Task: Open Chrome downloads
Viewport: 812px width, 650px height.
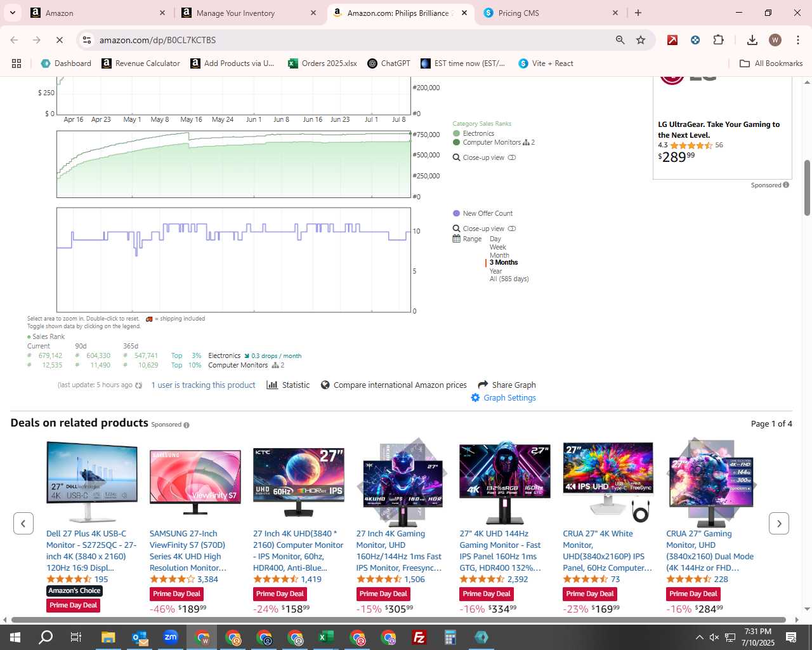Action: pyautogui.click(x=752, y=40)
